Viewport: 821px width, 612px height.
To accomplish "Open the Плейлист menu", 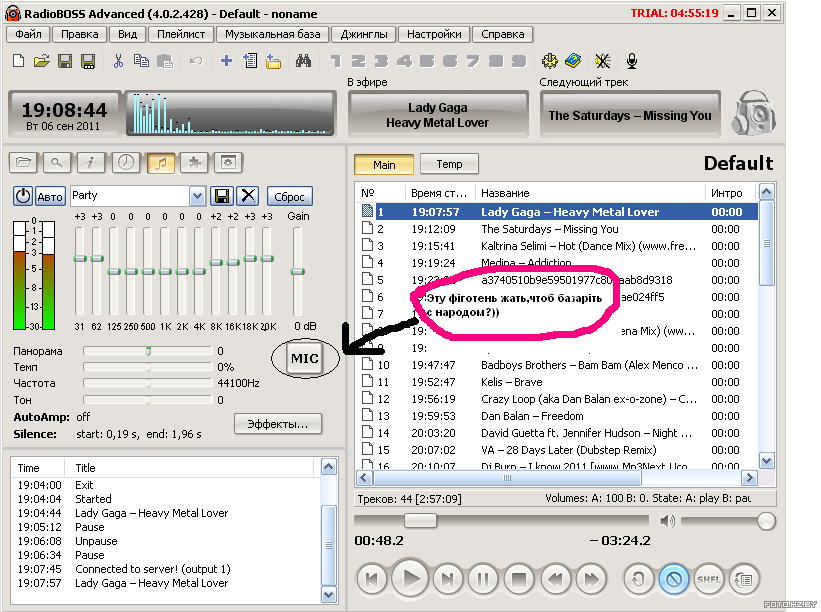I will (x=181, y=35).
